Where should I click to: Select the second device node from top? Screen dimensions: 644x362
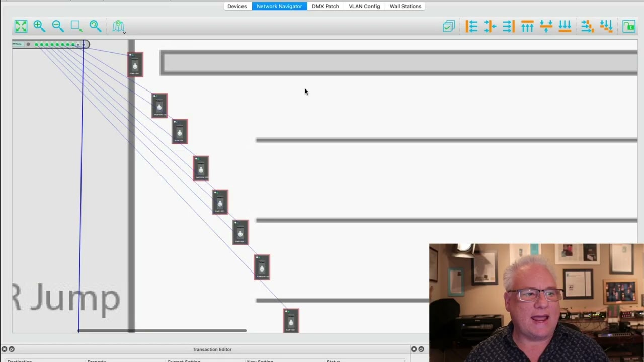pos(159,106)
